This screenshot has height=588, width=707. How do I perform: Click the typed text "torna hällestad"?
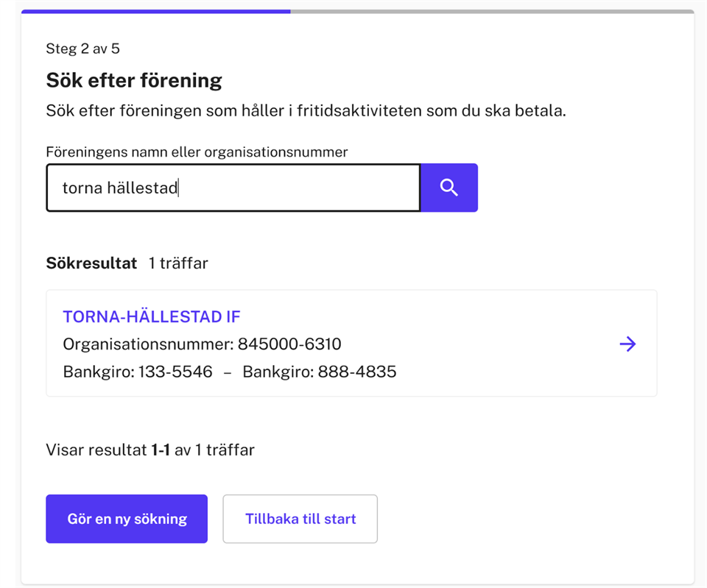120,188
